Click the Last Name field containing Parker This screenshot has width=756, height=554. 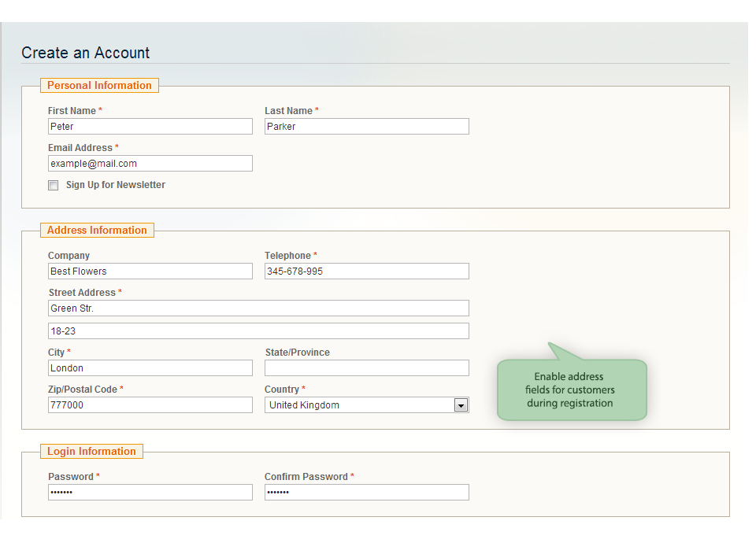pos(366,126)
